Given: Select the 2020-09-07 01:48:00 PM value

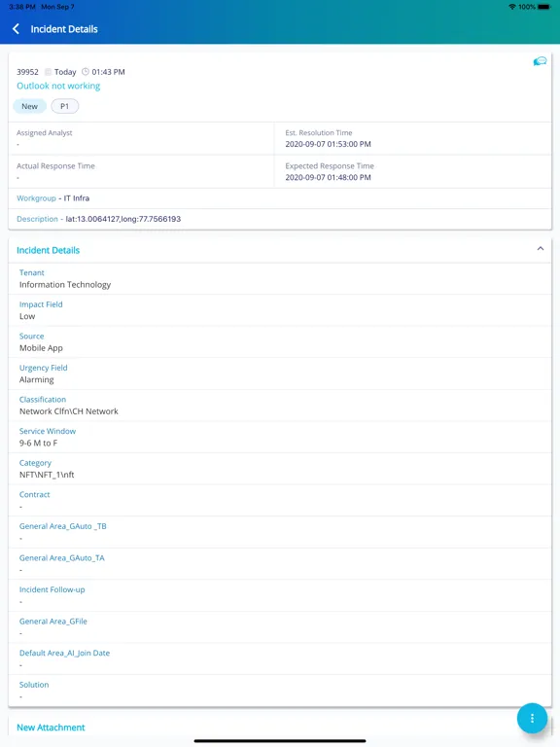Looking at the screenshot, I should [x=328, y=178].
